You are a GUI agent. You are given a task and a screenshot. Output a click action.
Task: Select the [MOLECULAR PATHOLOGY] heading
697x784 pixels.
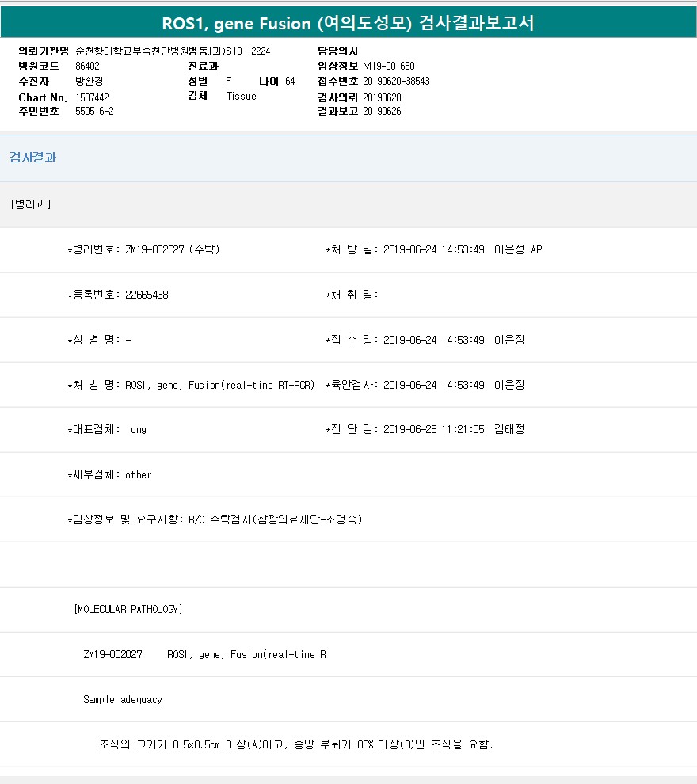pyautogui.click(x=128, y=610)
